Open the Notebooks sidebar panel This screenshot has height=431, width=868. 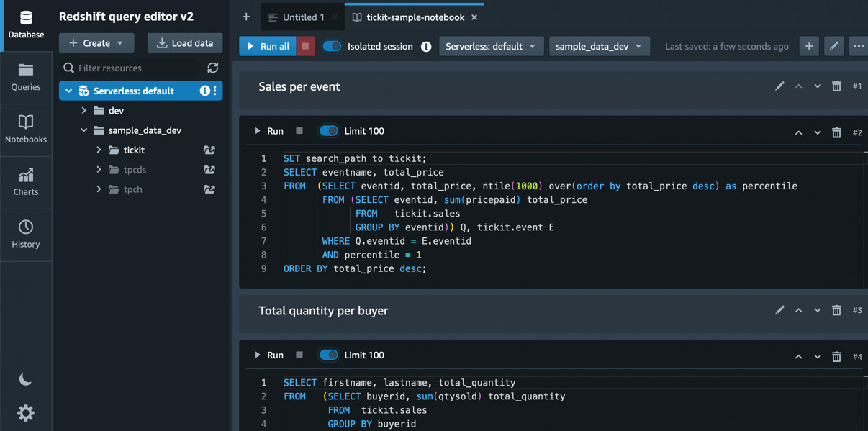point(26,130)
